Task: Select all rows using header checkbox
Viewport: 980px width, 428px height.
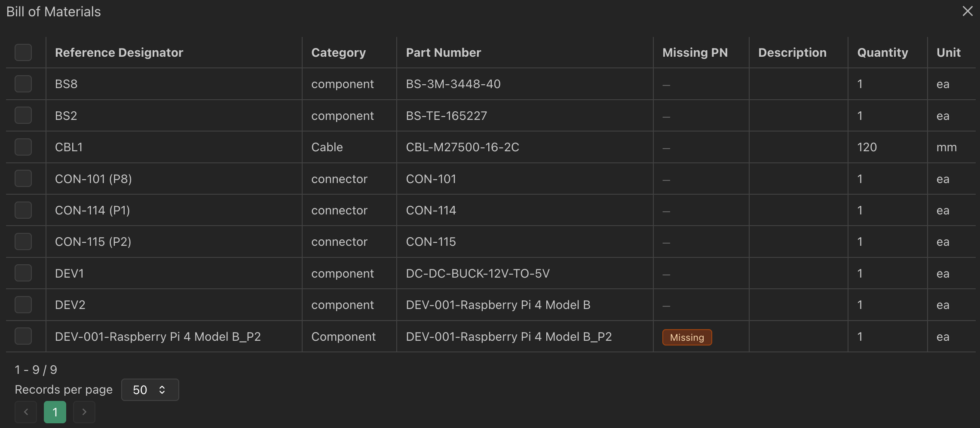Action: click(x=23, y=52)
